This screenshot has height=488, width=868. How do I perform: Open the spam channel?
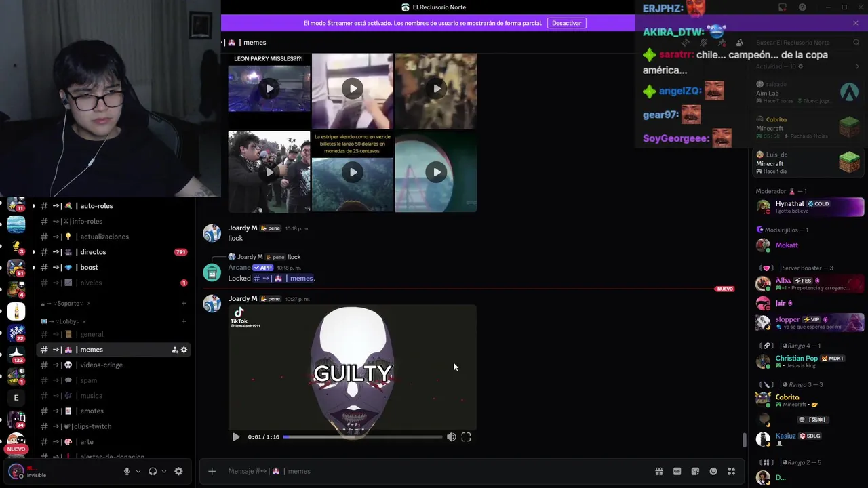tap(113, 380)
